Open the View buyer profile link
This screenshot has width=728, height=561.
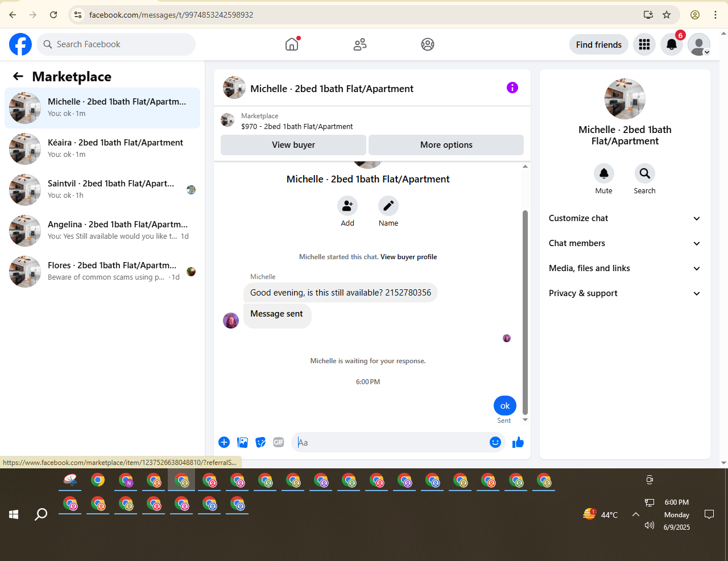tap(409, 257)
